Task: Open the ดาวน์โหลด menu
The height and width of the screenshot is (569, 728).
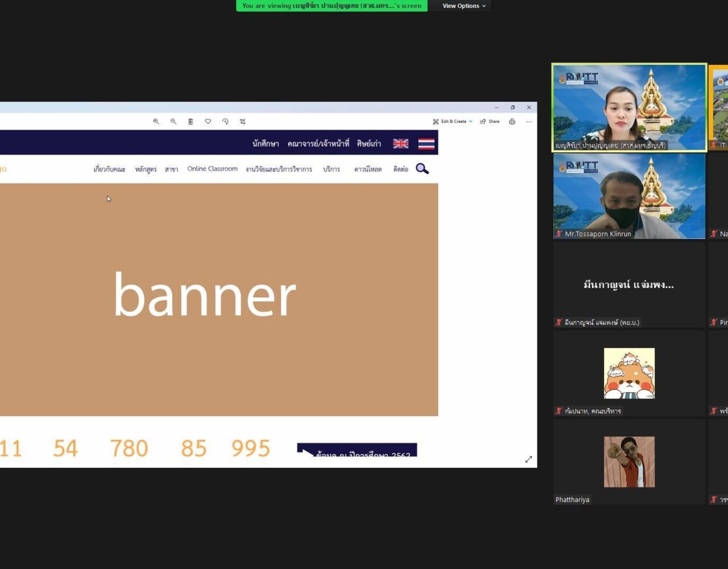Action: pyautogui.click(x=368, y=169)
